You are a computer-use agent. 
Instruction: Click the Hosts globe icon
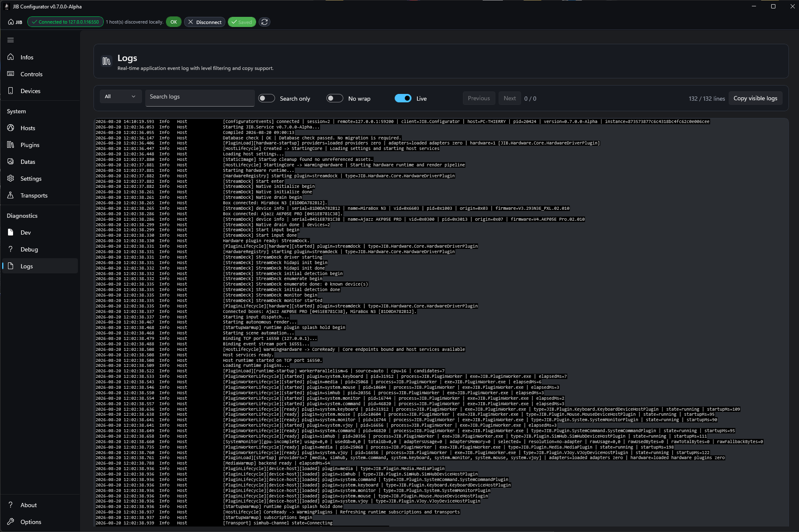[11, 128]
